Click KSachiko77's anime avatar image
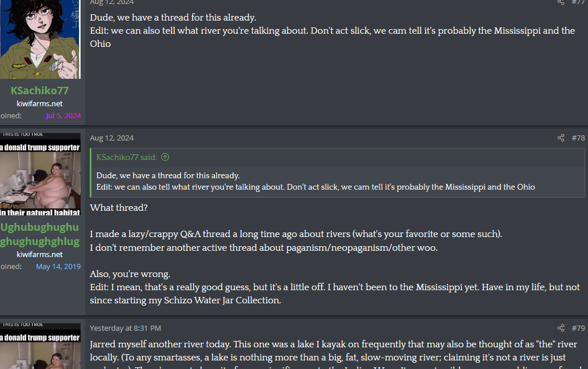 click(39, 37)
